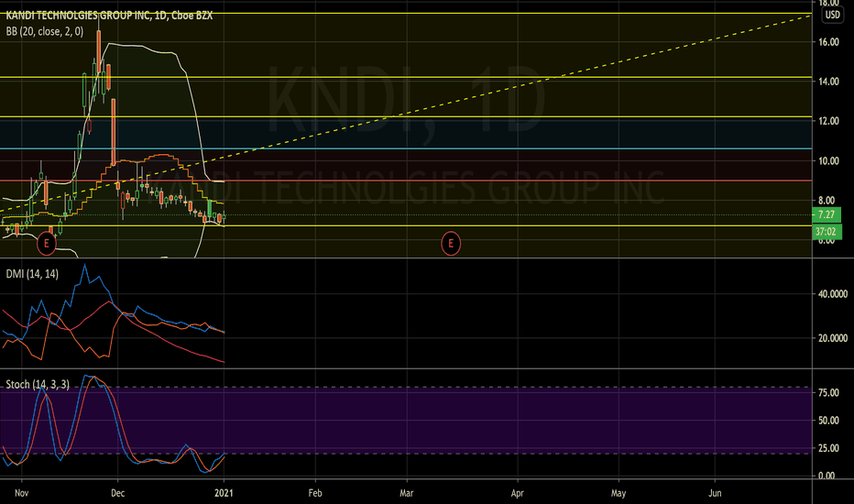Click the 75.00 Stoch scale label
Image resolution: width=854 pixels, height=504 pixels.
point(828,393)
